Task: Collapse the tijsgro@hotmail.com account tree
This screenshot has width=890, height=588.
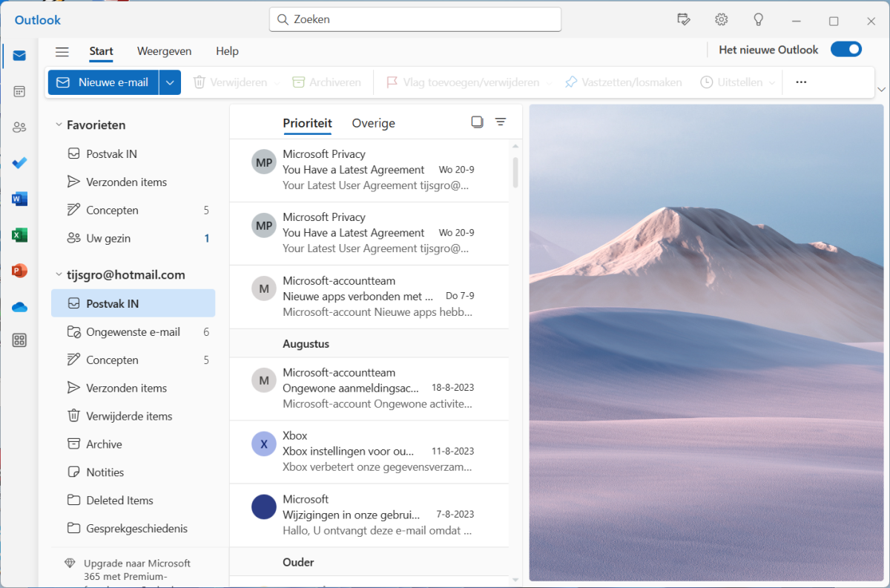Action: [59, 275]
